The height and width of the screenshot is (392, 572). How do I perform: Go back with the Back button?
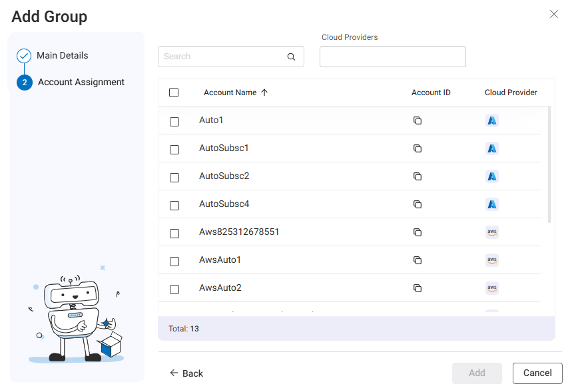[186, 373]
